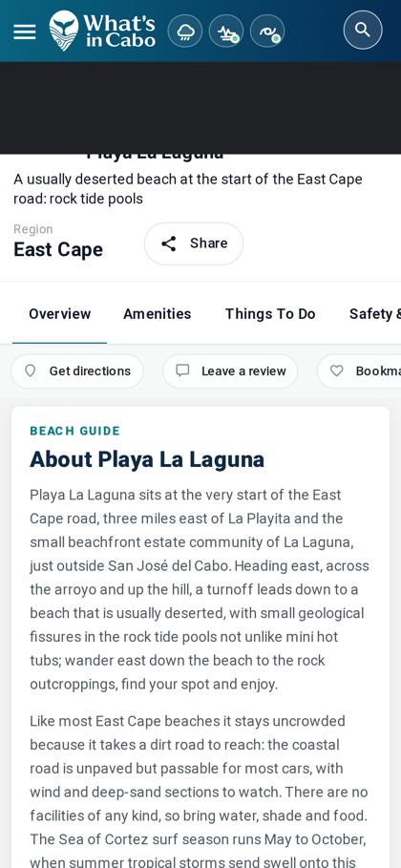Click the Leave a review button
This screenshot has height=868, width=401.
coord(230,370)
